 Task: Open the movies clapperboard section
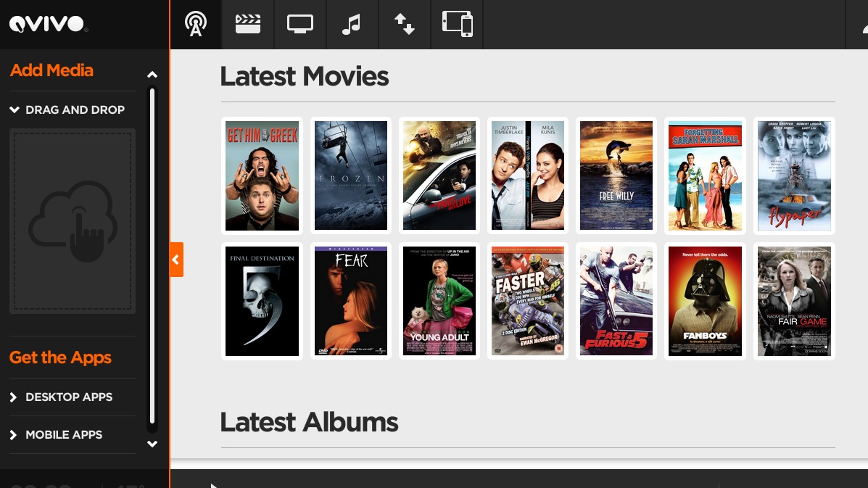(248, 25)
